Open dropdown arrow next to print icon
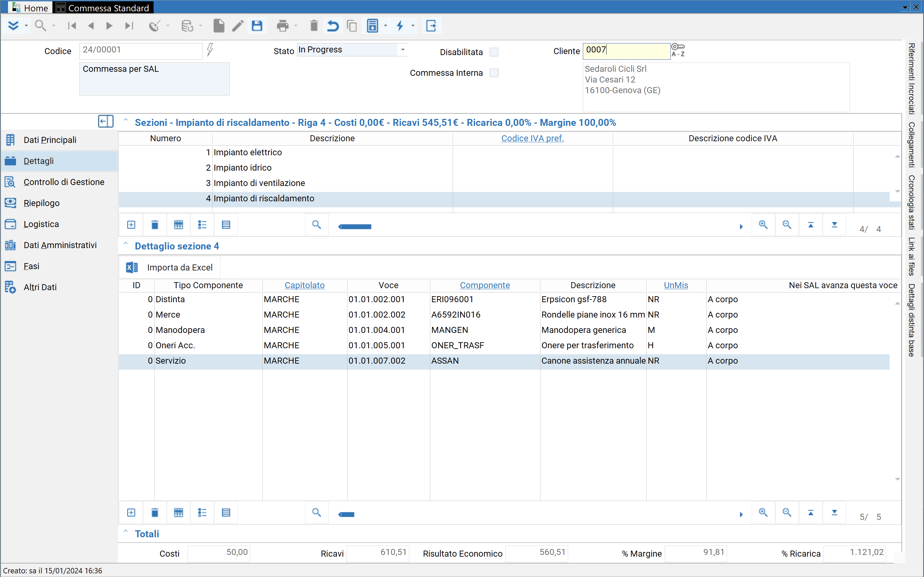The image size is (924, 577). pos(296,26)
